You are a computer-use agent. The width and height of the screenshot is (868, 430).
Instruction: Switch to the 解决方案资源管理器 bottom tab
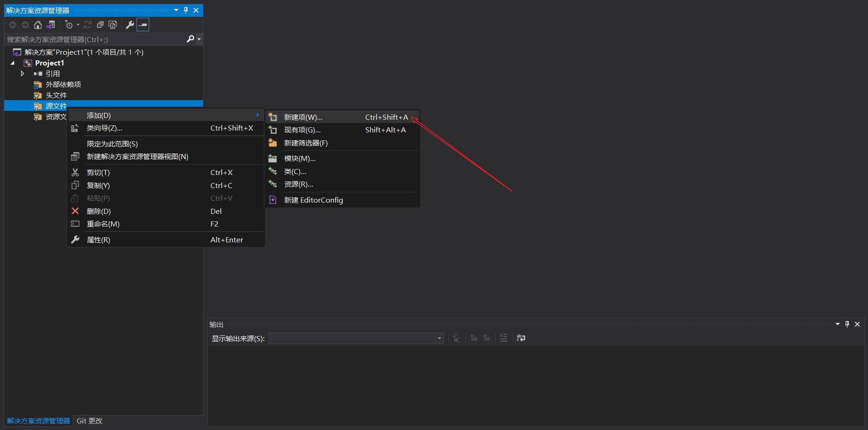click(38, 421)
